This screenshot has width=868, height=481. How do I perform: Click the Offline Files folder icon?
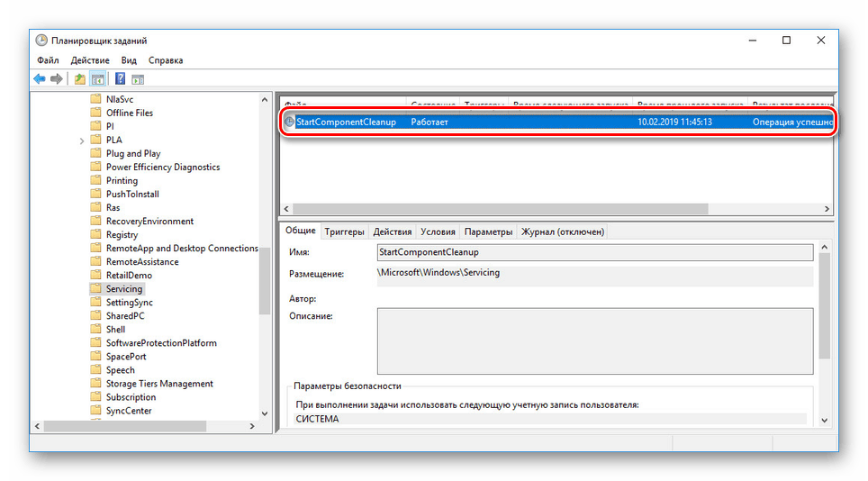tap(95, 113)
